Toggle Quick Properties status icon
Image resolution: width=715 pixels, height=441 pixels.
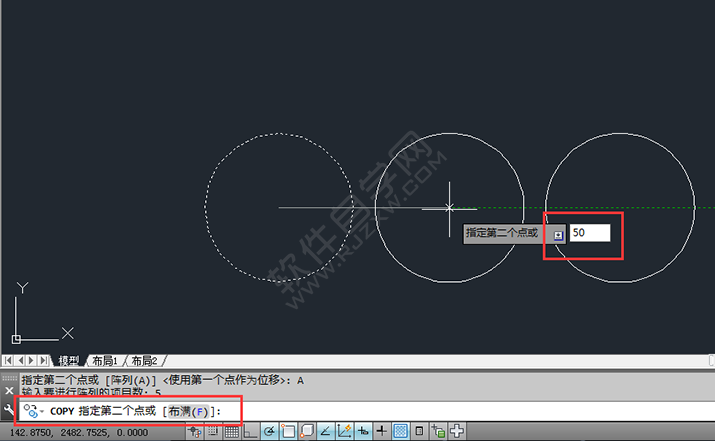pyautogui.click(x=419, y=431)
